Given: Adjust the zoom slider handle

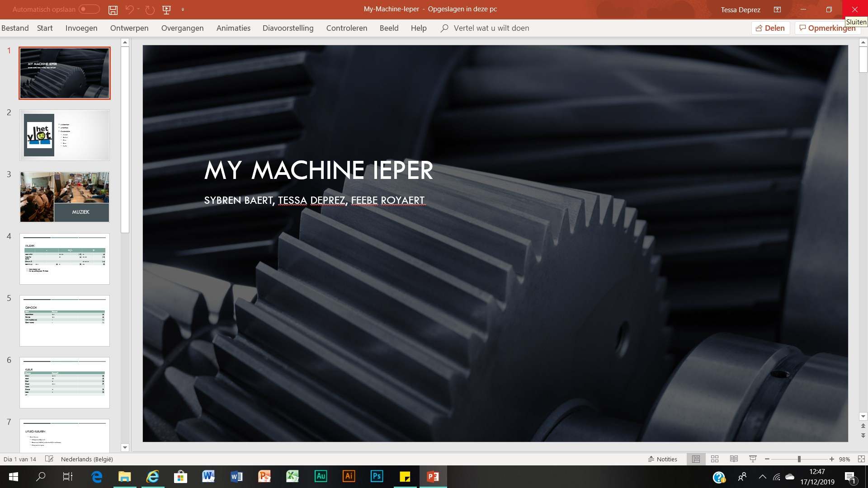Looking at the screenshot, I should pyautogui.click(x=799, y=459).
